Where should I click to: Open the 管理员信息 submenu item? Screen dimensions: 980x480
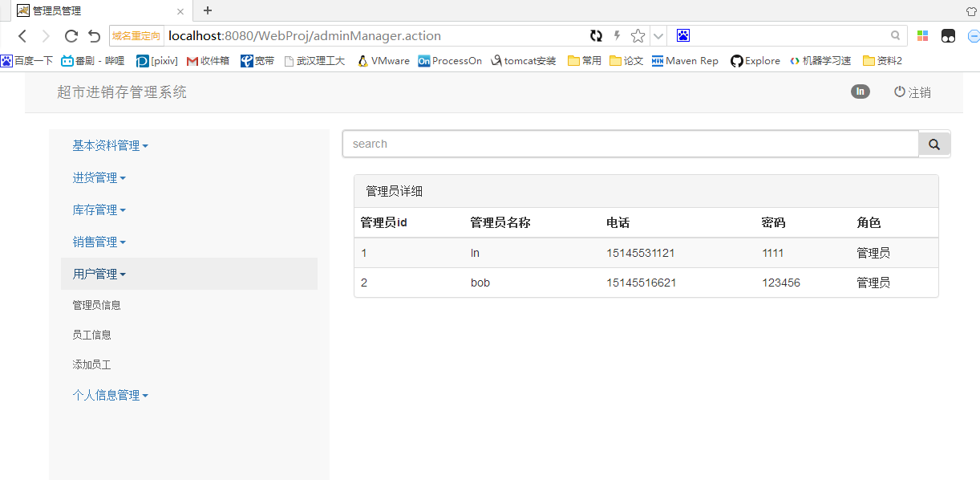click(96, 305)
